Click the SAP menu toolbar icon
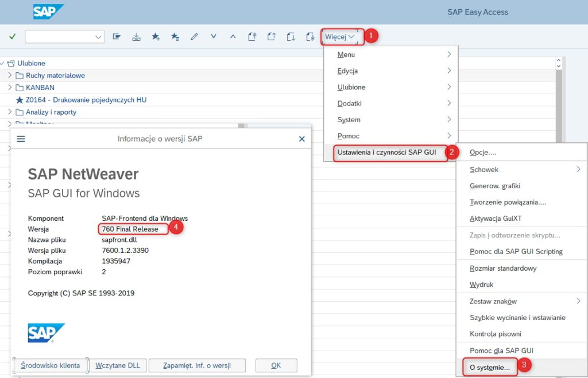 pos(117,37)
